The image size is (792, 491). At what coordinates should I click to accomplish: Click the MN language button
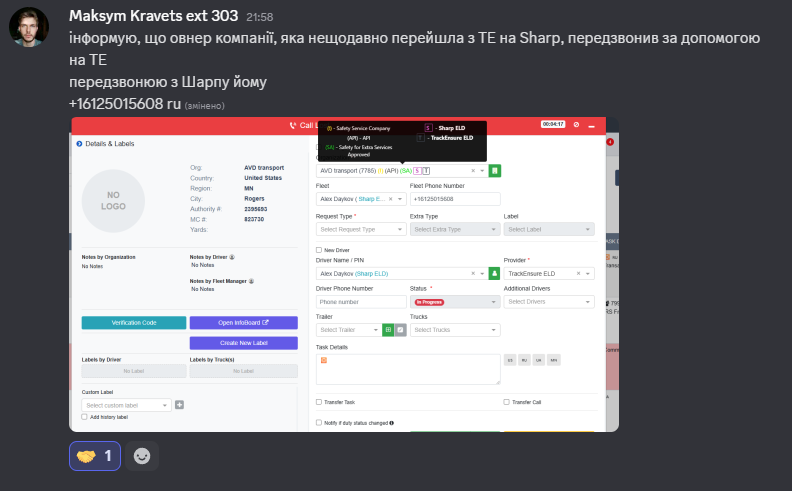click(x=554, y=360)
